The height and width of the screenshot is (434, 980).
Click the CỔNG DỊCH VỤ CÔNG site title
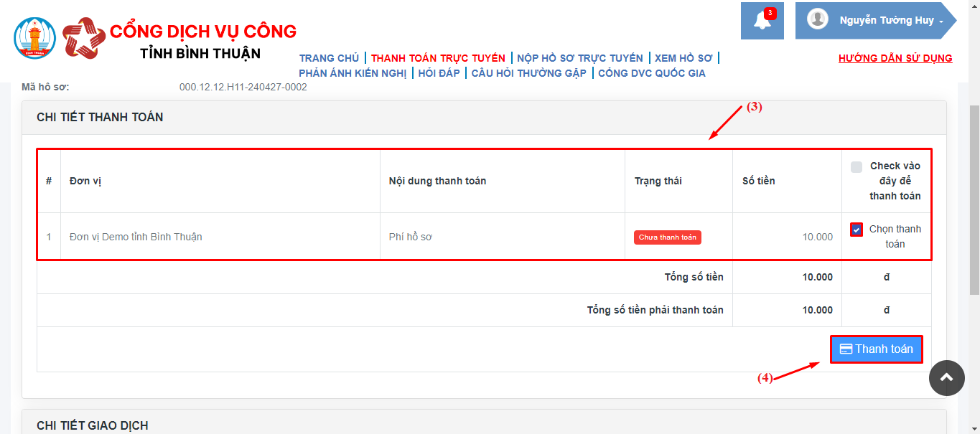tap(203, 32)
